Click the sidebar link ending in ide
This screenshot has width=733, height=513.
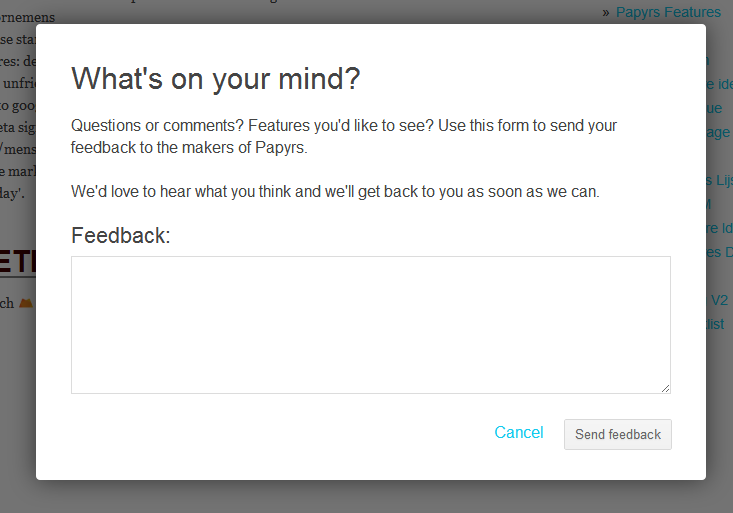point(719,84)
